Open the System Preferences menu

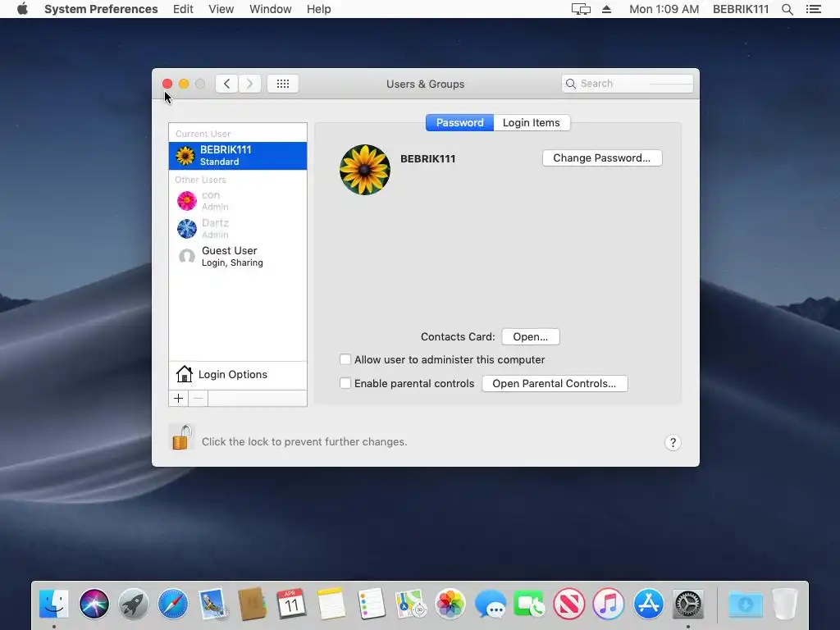(101, 9)
